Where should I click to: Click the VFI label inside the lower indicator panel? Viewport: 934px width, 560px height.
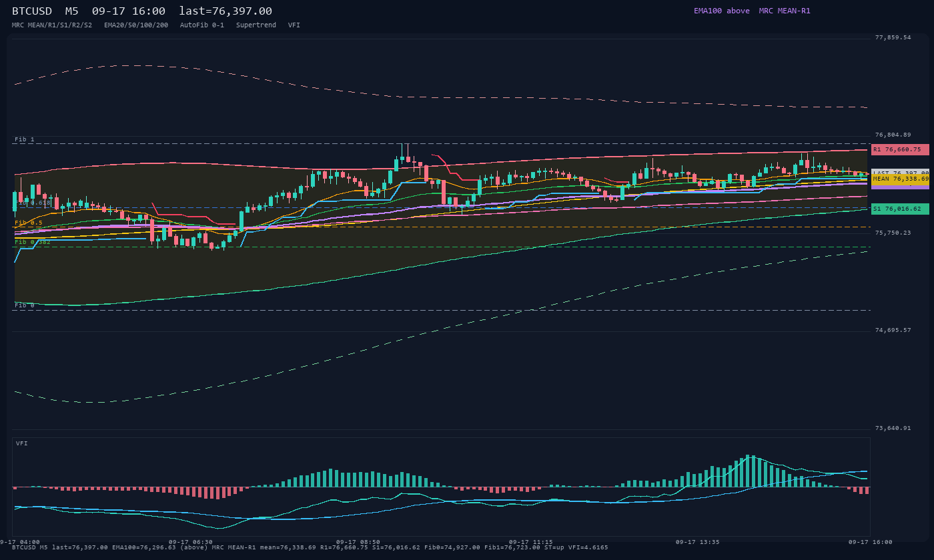(22, 443)
